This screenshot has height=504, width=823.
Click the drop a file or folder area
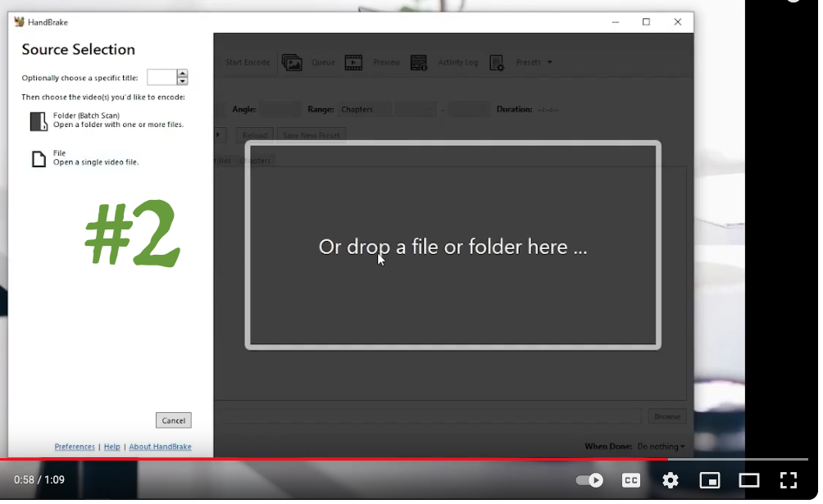pos(452,245)
